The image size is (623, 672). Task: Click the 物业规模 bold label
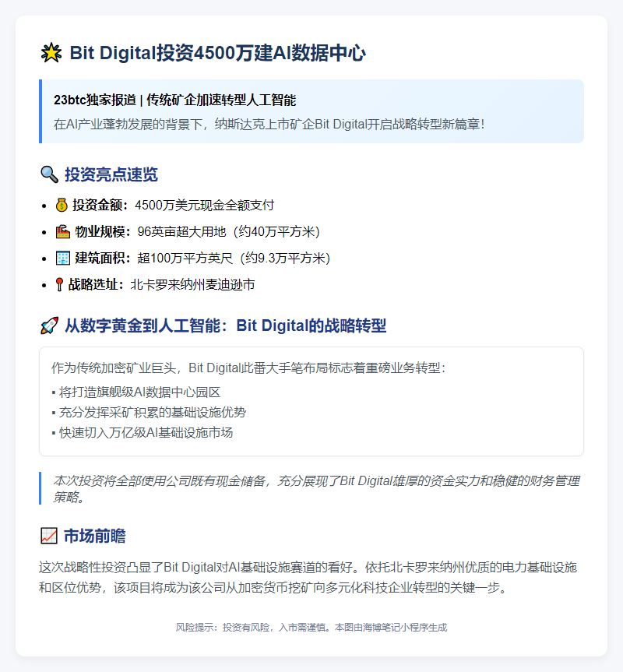[103, 232]
